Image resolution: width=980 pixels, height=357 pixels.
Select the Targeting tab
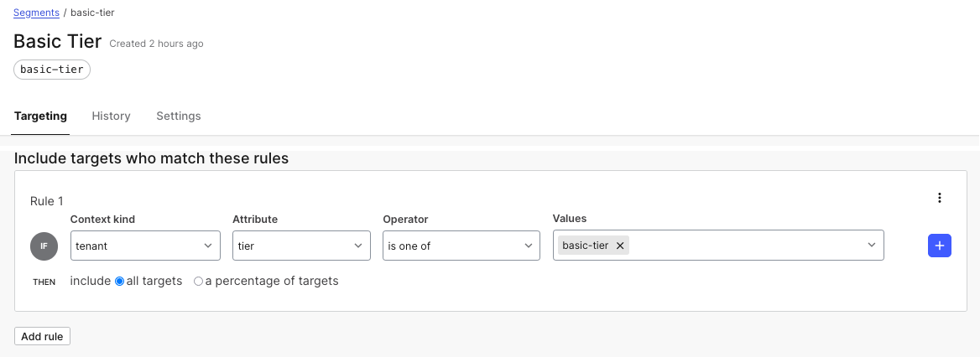coord(40,116)
